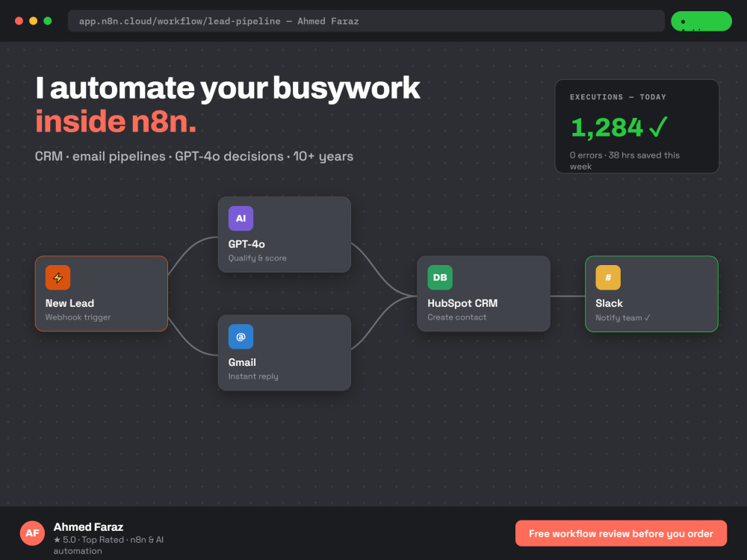
Task: Click the purple AI icon on GPT-4o node
Action: (241, 219)
